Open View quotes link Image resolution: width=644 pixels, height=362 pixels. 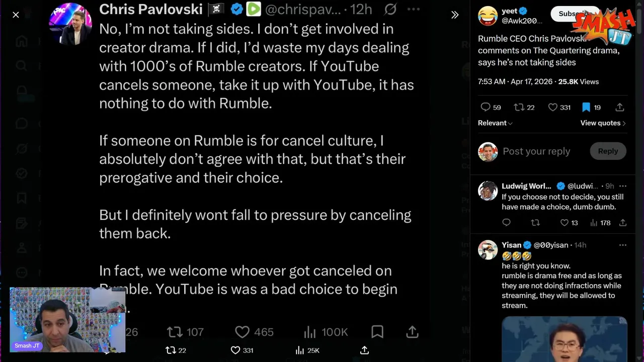[x=603, y=123]
